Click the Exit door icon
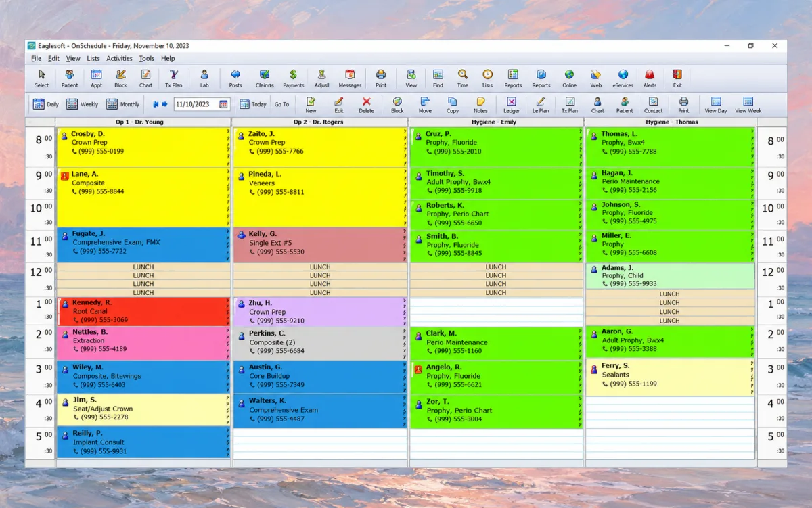This screenshot has width=812, height=508. 677,78
